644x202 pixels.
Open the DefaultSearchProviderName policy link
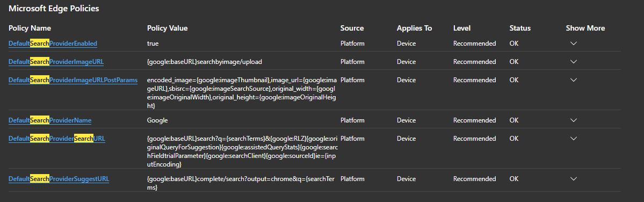tap(50, 120)
